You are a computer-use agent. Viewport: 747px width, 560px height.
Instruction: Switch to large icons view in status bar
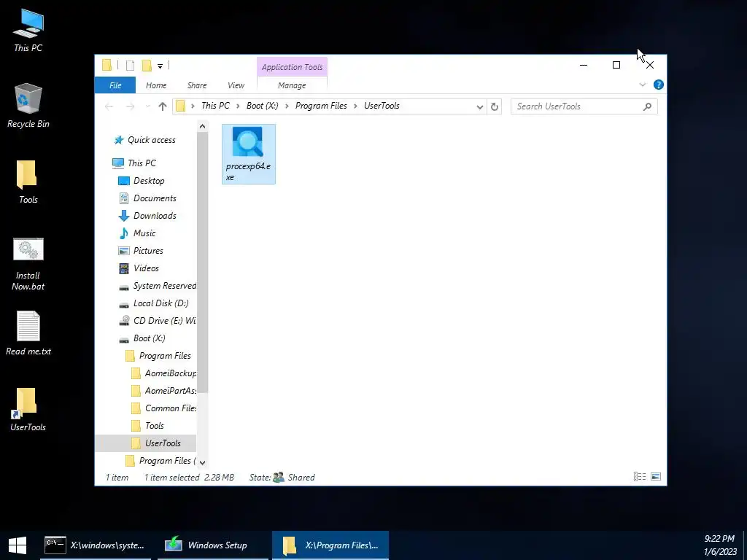click(x=656, y=477)
